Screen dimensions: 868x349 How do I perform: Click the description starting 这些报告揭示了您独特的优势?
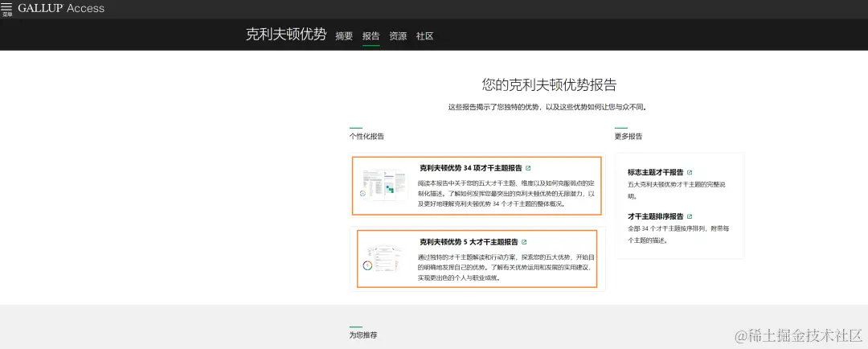pyautogui.click(x=547, y=108)
